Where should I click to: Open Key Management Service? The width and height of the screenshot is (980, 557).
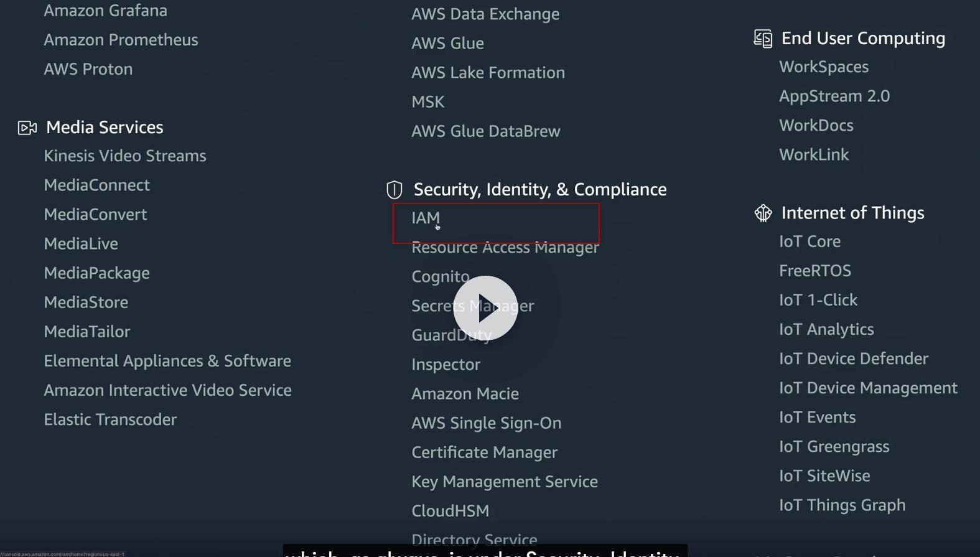point(504,482)
